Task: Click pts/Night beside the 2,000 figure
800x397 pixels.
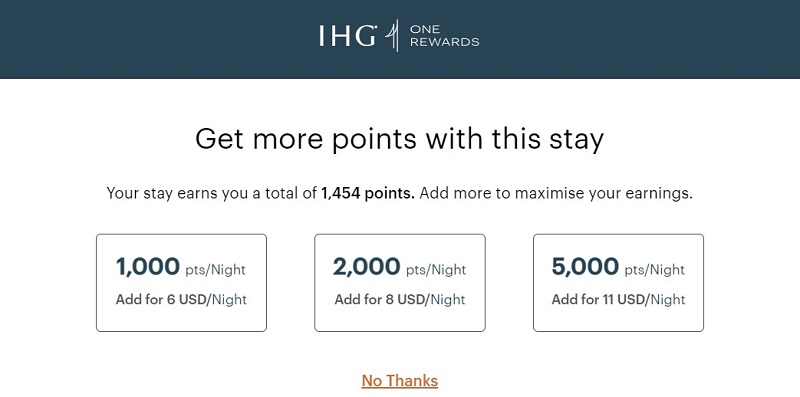Action: click(x=436, y=270)
